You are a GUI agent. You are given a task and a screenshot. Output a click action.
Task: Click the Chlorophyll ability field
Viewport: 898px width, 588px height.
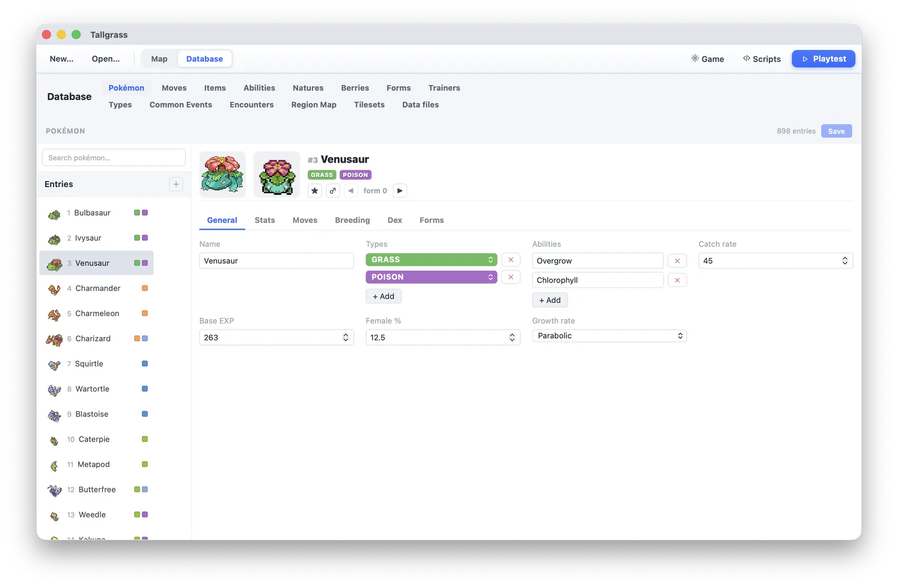pos(597,280)
